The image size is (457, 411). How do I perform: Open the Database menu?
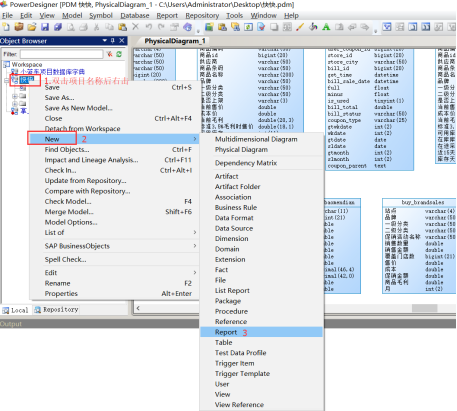click(x=135, y=16)
